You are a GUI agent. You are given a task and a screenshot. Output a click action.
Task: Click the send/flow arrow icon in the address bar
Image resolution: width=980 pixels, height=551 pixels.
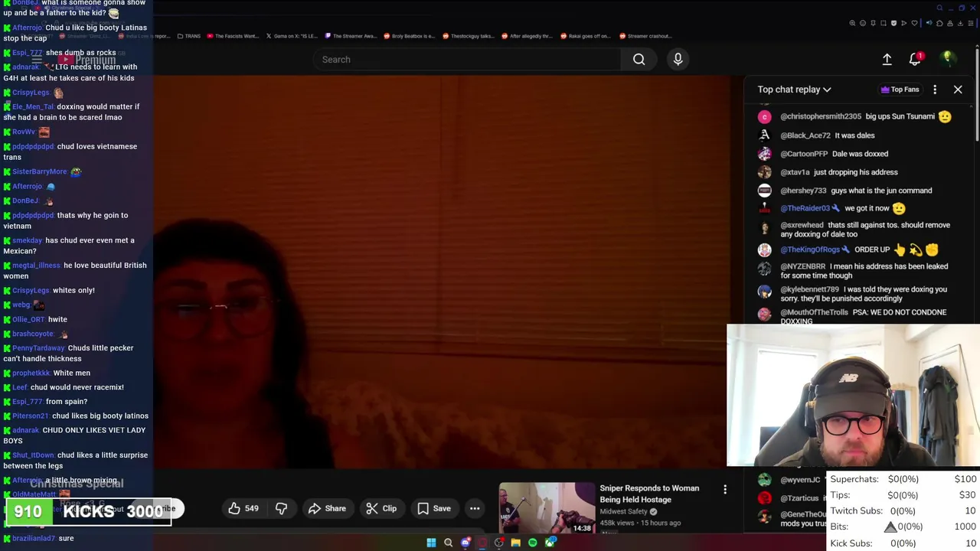904,23
